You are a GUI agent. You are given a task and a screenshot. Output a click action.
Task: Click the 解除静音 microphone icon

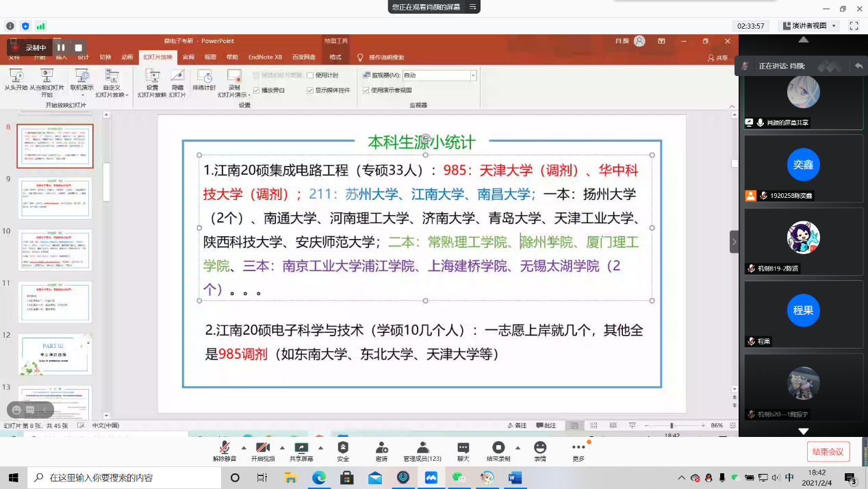click(x=224, y=448)
